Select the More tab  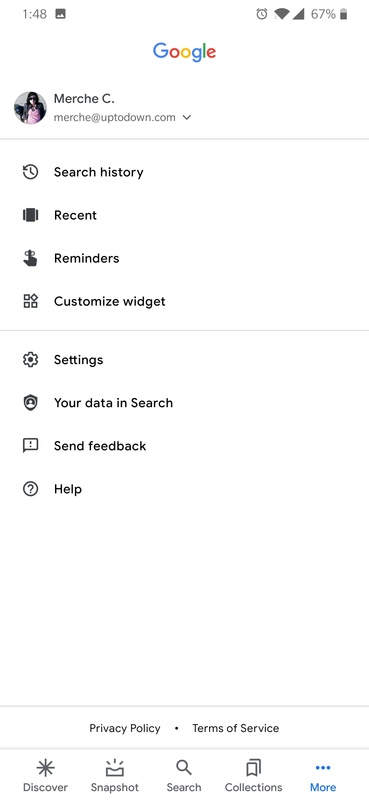pos(323,776)
